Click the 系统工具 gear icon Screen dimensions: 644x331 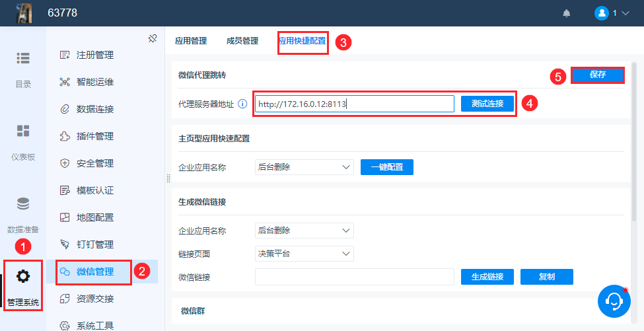pyautogui.click(x=65, y=326)
